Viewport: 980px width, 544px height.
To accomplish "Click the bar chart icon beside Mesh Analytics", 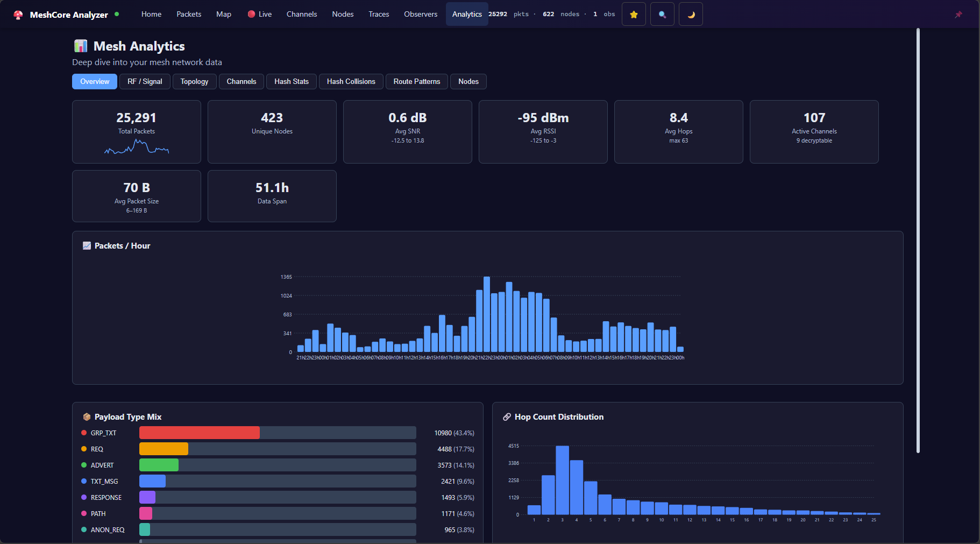I will 81,46.
